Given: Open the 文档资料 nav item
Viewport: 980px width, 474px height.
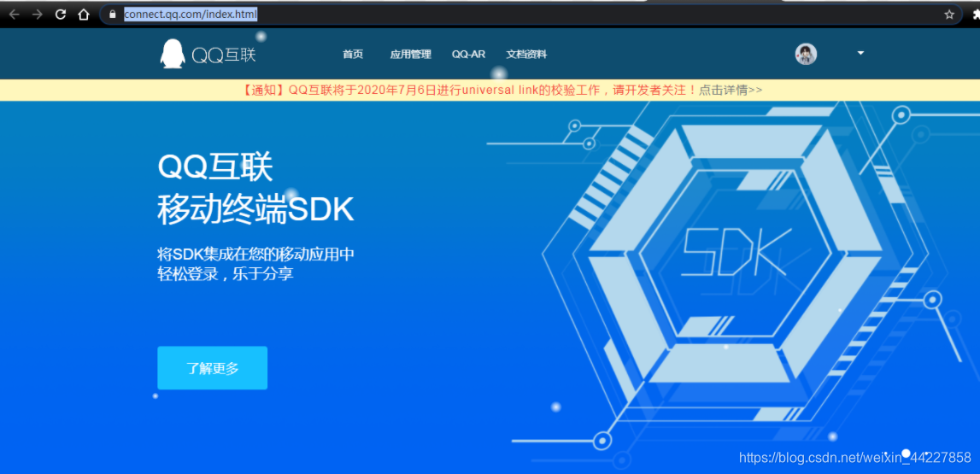Looking at the screenshot, I should [x=526, y=55].
